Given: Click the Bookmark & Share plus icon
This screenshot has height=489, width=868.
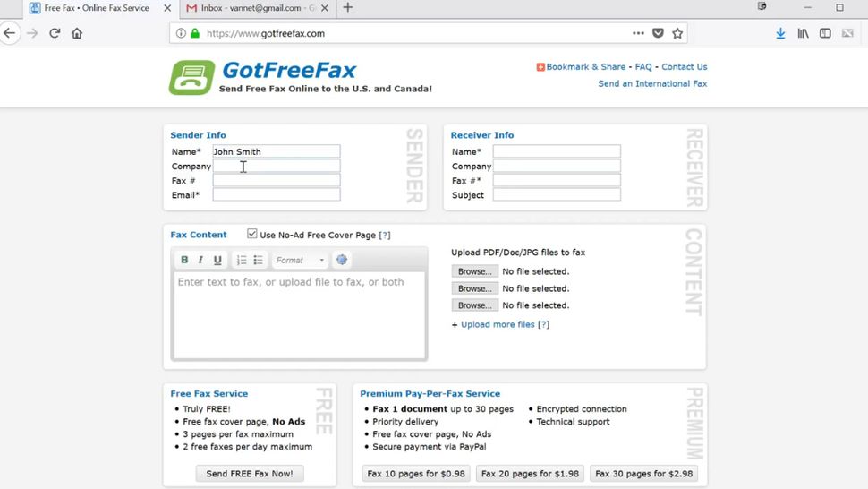Looking at the screenshot, I should [x=540, y=67].
